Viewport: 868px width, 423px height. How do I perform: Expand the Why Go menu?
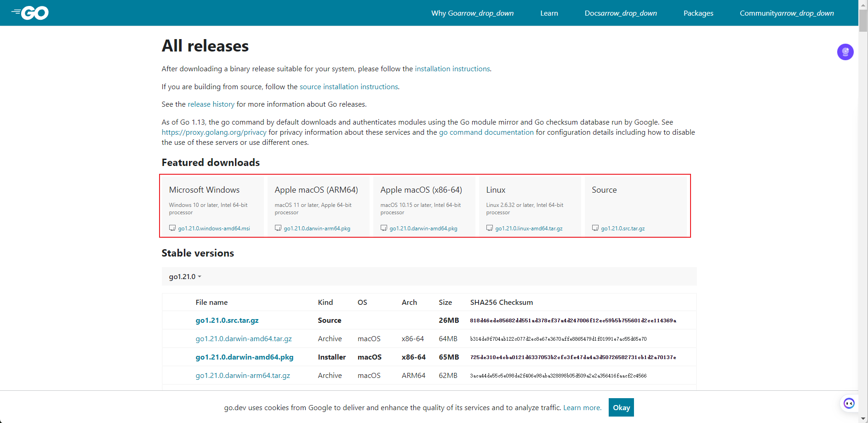point(472,13)
